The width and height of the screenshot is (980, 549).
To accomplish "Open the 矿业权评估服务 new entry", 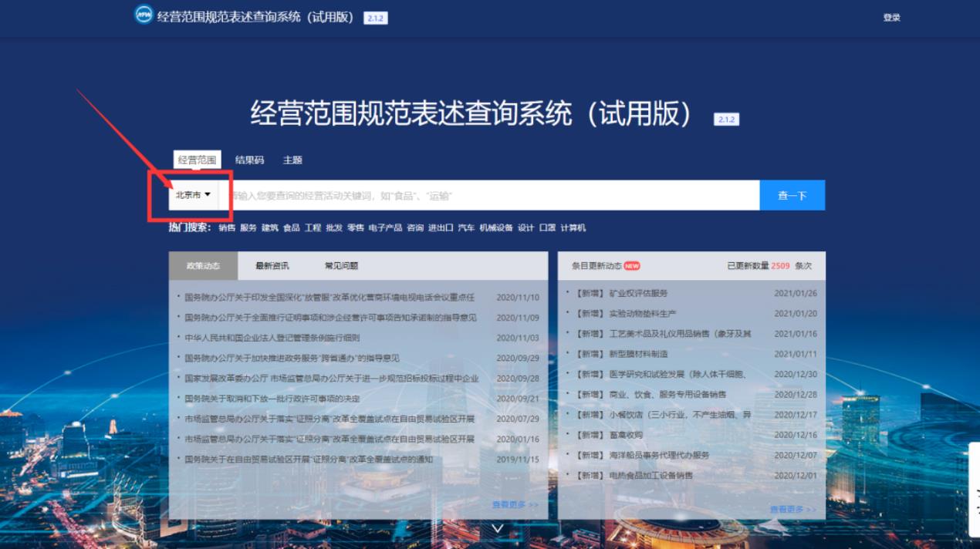I will click(x=638, y=294).
